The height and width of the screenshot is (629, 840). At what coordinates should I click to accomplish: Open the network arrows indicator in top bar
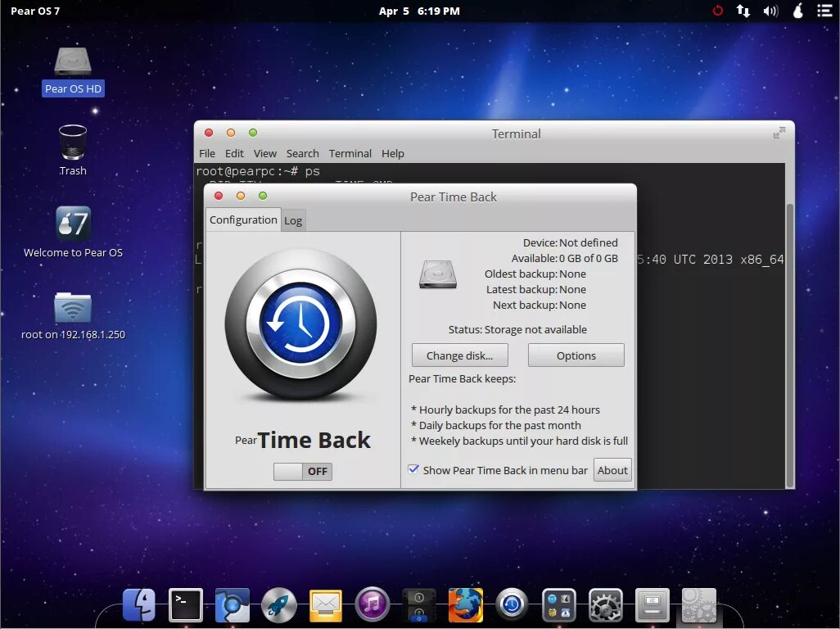[x=743, y=11]
